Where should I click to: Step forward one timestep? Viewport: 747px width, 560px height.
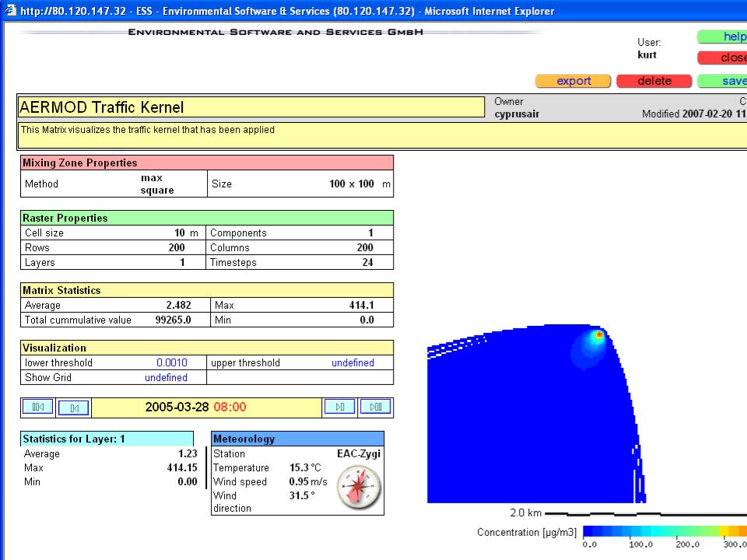pyautogui.click(x=340, y=407)
